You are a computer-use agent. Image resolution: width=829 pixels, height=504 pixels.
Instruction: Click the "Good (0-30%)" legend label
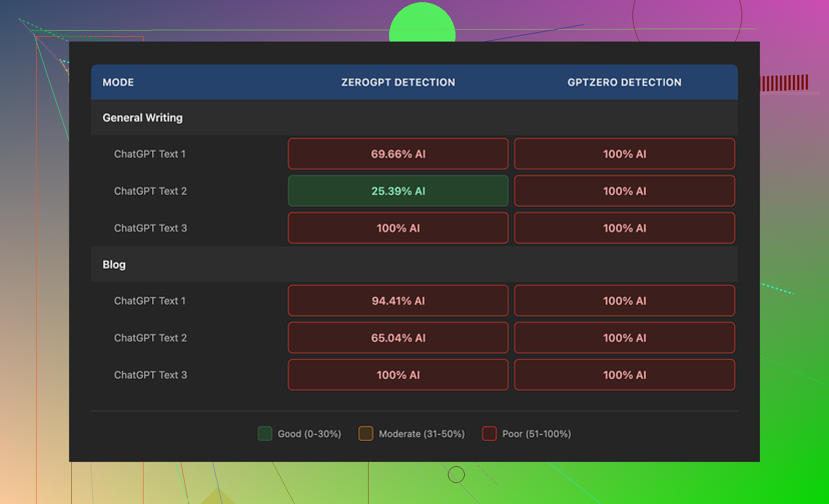point(309,434)
